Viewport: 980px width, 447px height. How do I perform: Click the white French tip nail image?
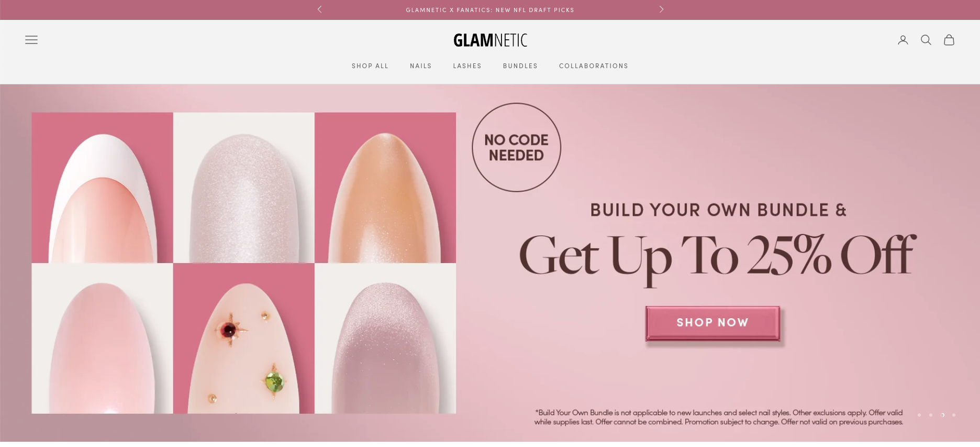[102, 188]
